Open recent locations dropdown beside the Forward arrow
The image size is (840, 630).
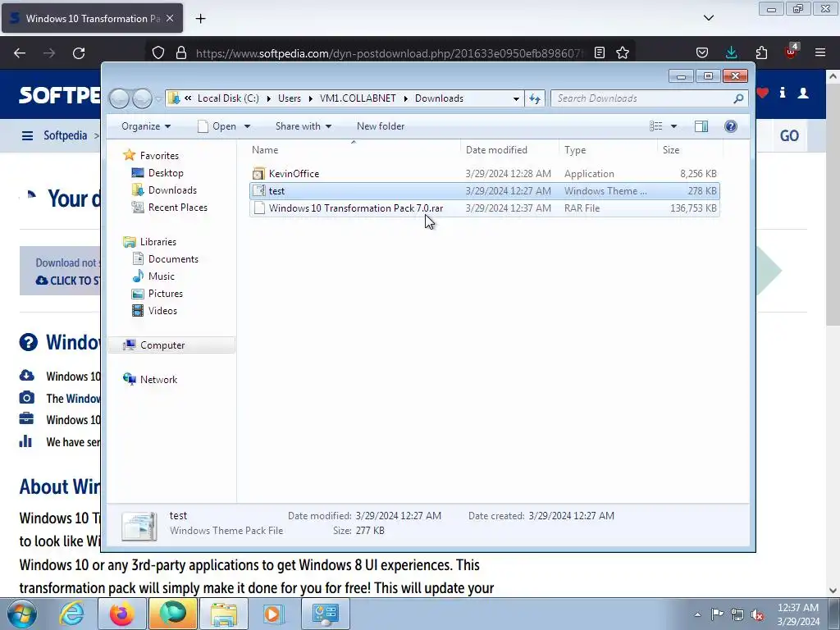(158, 98)
